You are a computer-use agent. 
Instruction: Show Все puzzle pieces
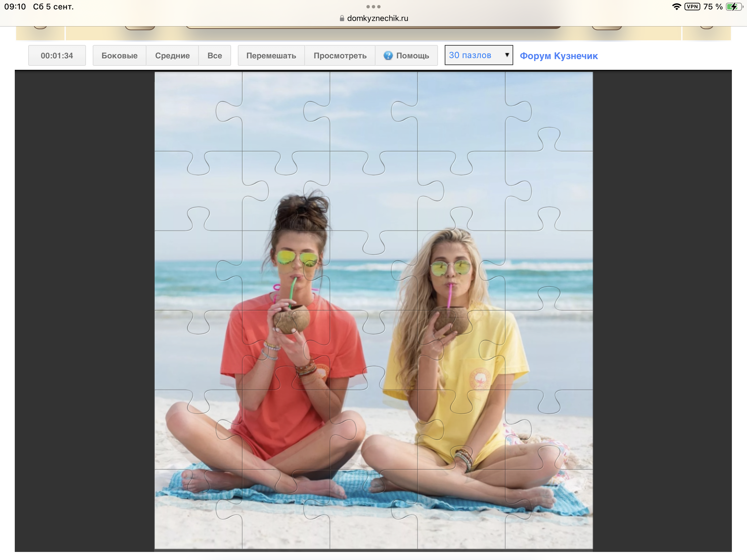(215, 55)
